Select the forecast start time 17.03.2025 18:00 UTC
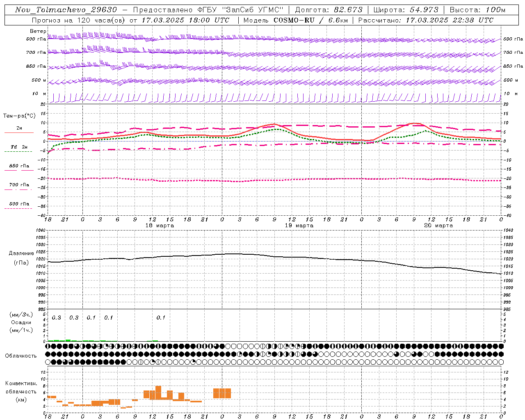The height and width of the screenshot is (420, 525). 185,20
